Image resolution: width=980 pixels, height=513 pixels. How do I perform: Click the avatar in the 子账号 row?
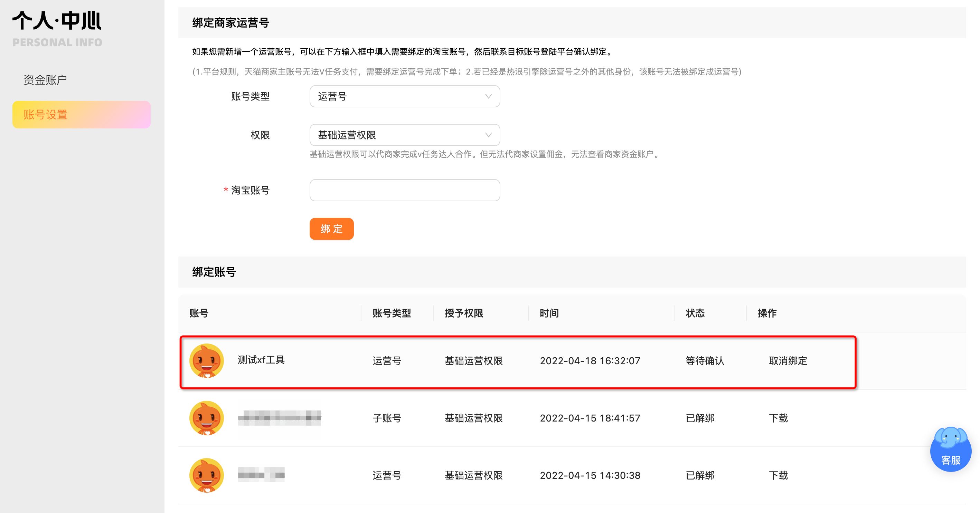pyautogui.click(x=207, y=418)
